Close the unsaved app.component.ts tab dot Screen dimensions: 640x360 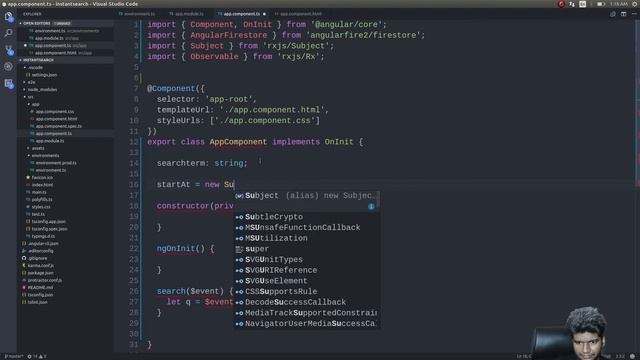point(264,14)
